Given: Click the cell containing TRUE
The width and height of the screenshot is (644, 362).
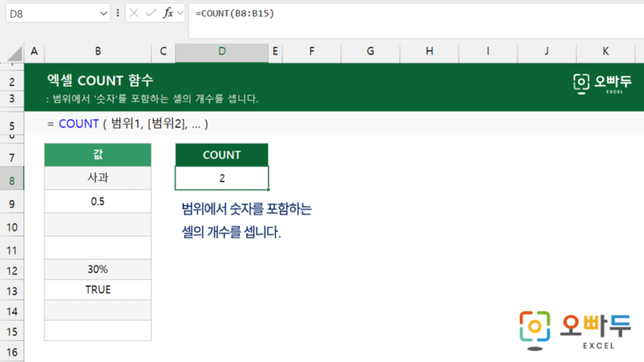Looking at the screenshot, I should (98, 289).
